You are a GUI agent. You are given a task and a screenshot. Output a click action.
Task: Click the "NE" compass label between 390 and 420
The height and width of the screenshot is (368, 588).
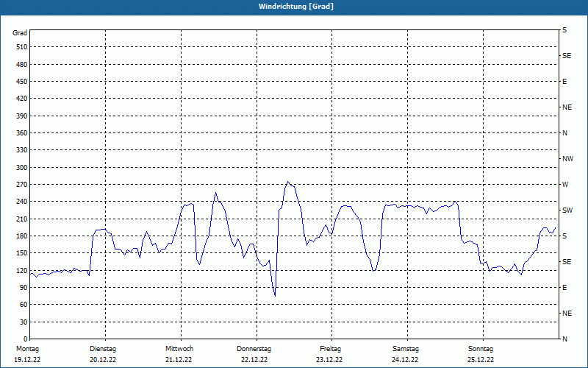pos(567,107)
